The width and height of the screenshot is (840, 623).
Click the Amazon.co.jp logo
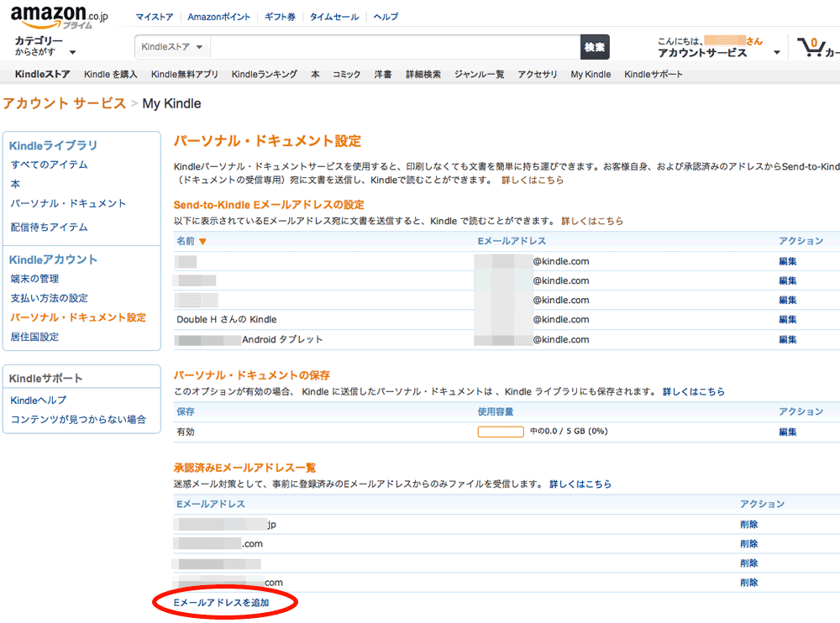tap(59, 17)
